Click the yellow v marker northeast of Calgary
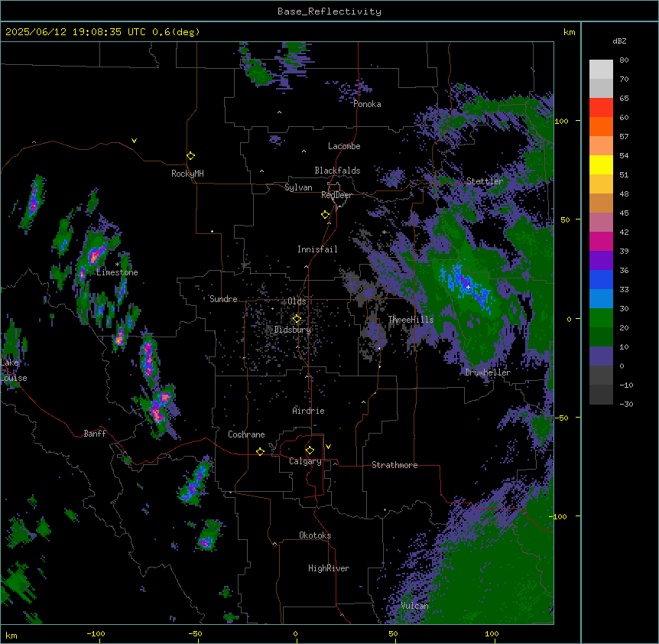This screenshot has height=644, width=659. pyautogui.click(x=328, y=447)
